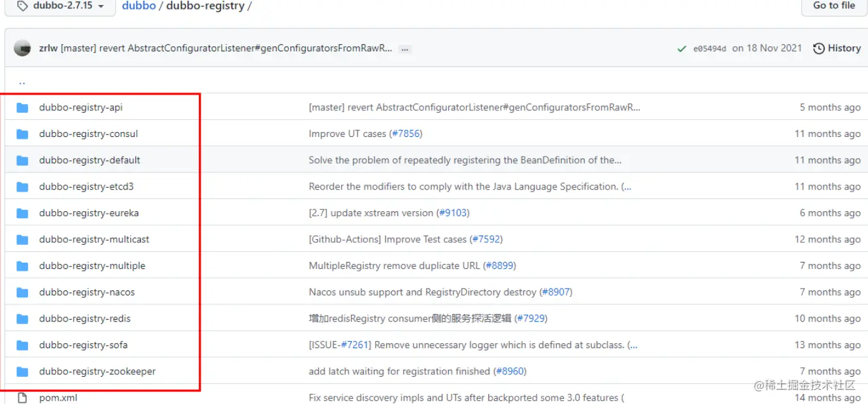This screenshot has width=868, height=404.
Task: Click the dubbo repository breadcrumb link
Action: (x=139, y=6)
